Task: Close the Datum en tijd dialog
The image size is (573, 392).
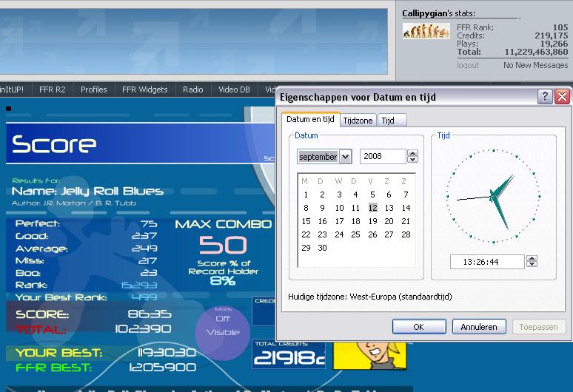Action: (562, 97)
